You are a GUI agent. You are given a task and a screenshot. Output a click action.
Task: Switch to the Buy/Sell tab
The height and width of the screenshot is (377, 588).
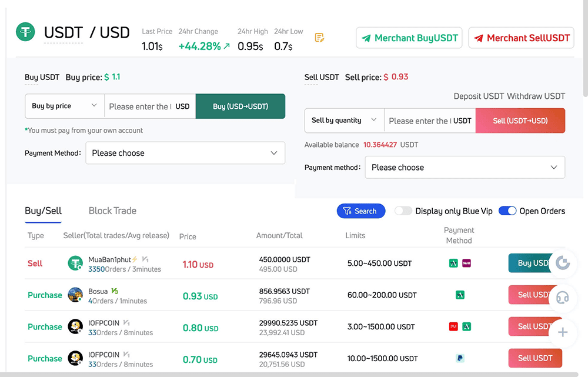tap(43, 211)
